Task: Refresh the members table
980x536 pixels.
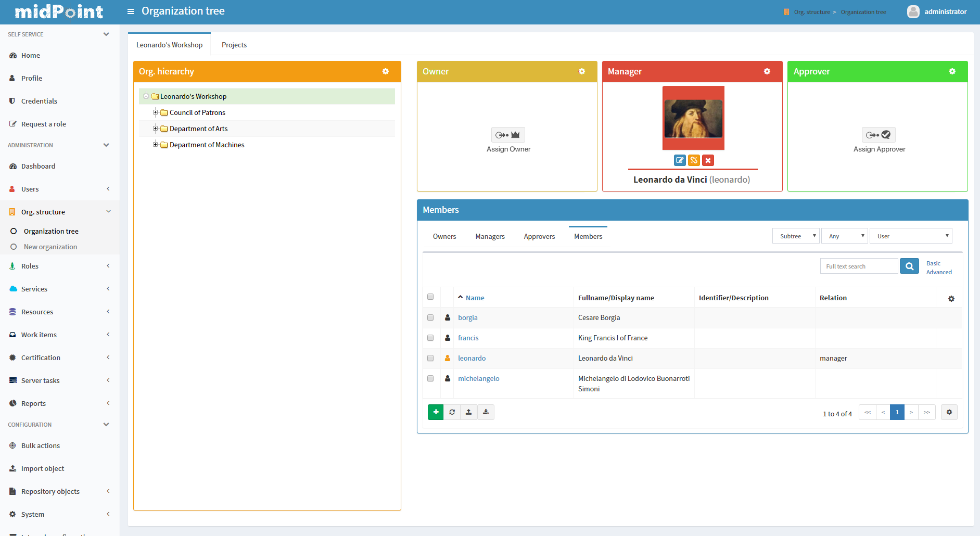Action: [x=452, y=412]
